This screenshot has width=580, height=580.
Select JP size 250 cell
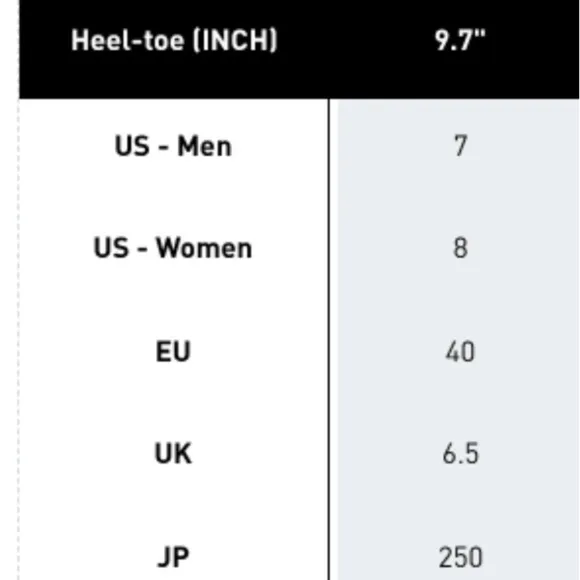(x=461, y=557)
